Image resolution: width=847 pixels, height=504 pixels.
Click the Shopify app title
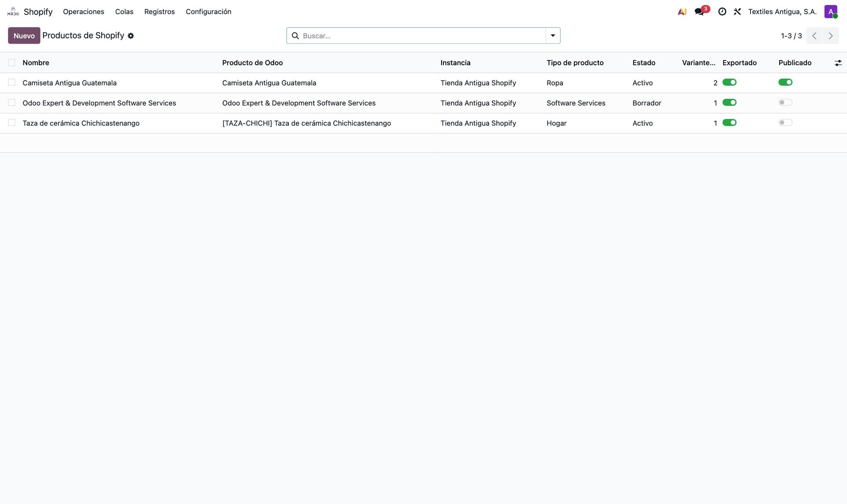pos(38,12)
